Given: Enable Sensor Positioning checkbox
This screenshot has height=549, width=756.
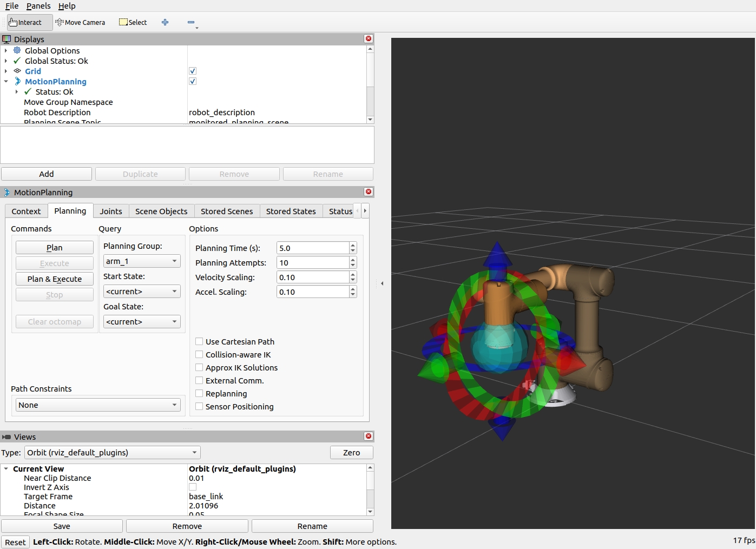Looking at the screenshot, I should [x=199, y=406].
